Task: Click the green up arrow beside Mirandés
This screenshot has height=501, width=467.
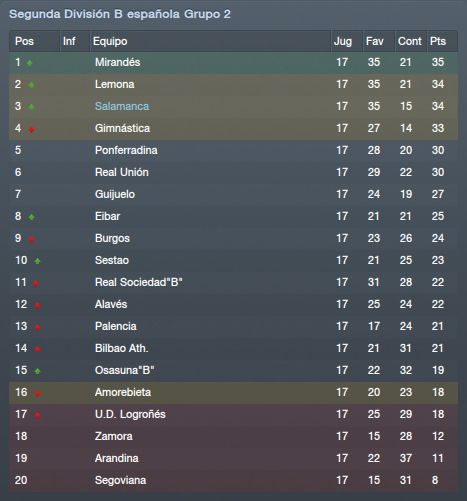Action: click(x=29, y=63)
